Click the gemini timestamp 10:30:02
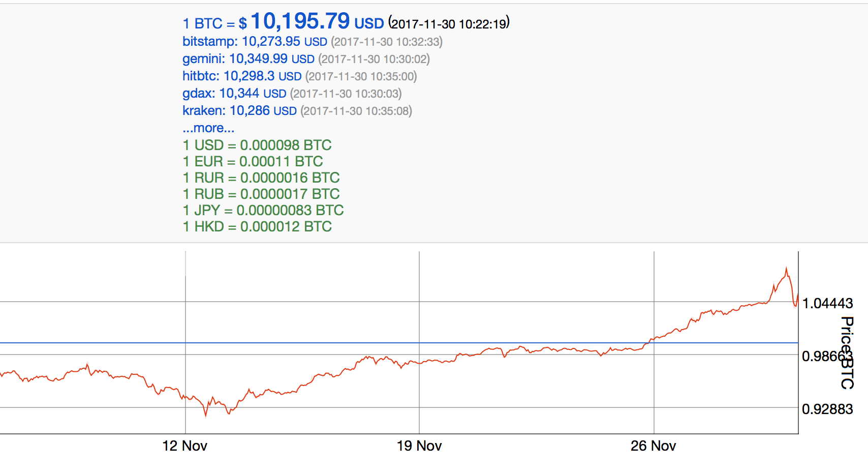This screenshot has height=470, width=868. coord(374,60)
